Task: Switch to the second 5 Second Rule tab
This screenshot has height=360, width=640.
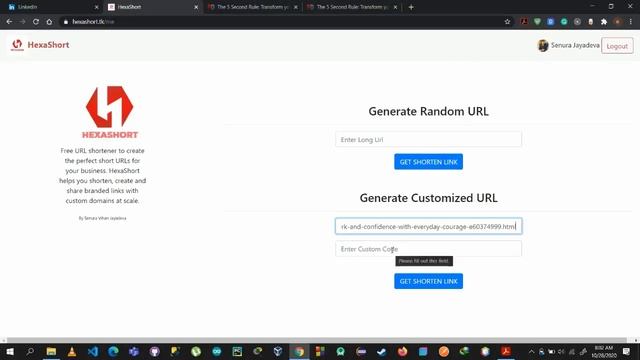Action: (352, 7)
